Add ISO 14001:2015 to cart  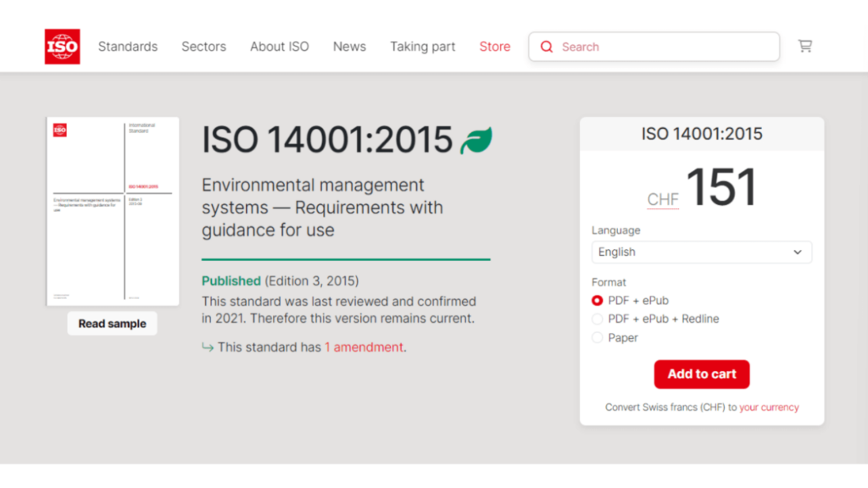[701, 374]
